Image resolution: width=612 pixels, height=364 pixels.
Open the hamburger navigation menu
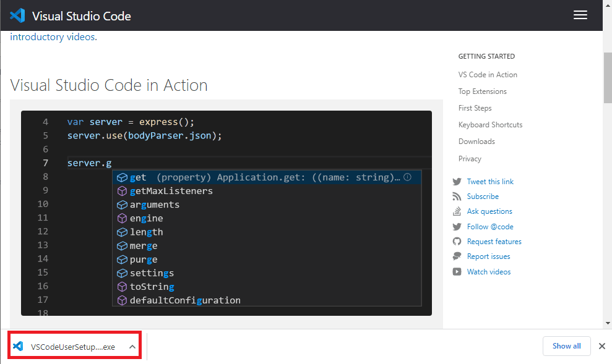[580, 15]
